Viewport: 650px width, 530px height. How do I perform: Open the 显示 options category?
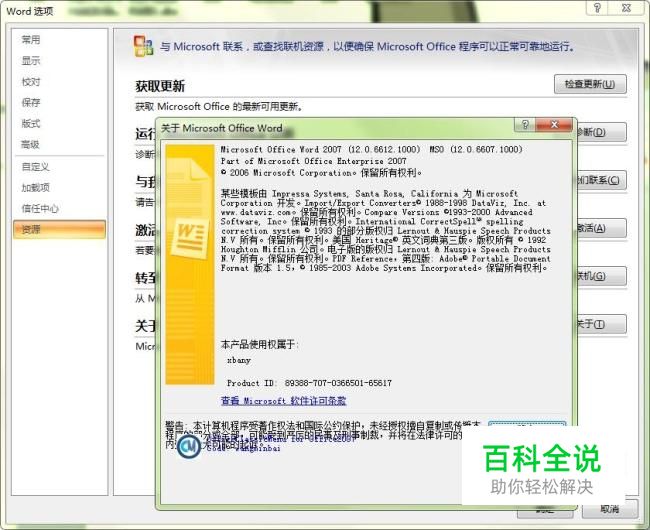tap(31, 61)
